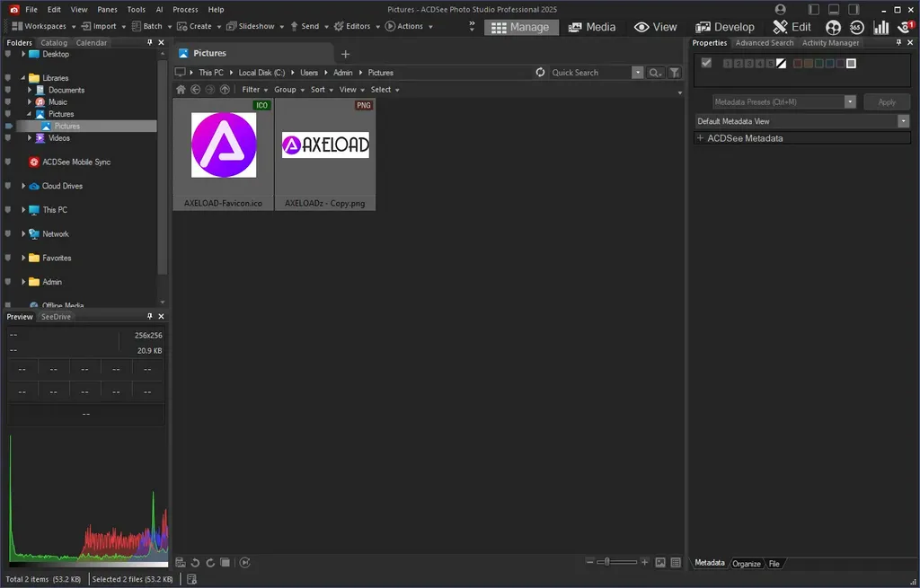Screen dimensions: 920x588
Task: Zoom in thumbnails with plus icon
Action: pyautogui.click(x=644, y=562)
